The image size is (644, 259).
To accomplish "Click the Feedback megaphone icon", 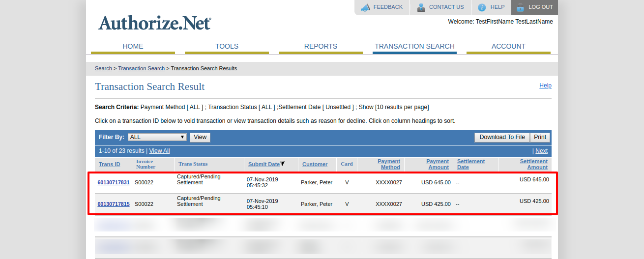I will click(365, 7).
